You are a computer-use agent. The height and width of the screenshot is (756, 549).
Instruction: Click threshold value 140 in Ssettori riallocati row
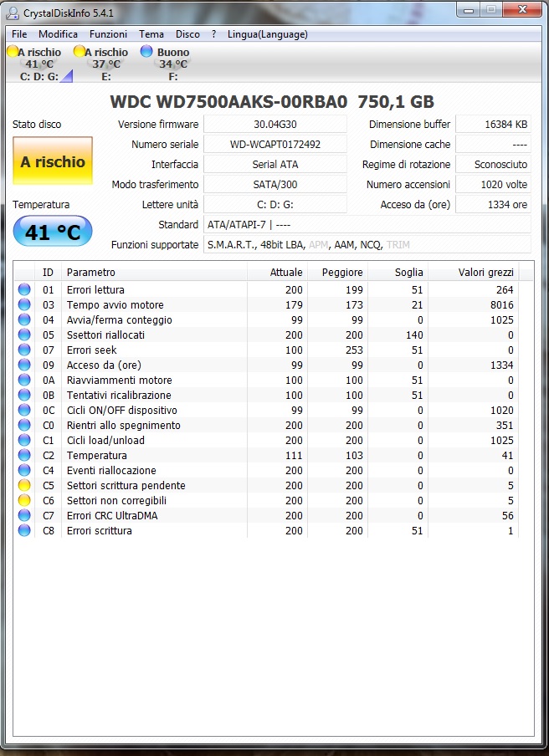[x=414, y=335]
